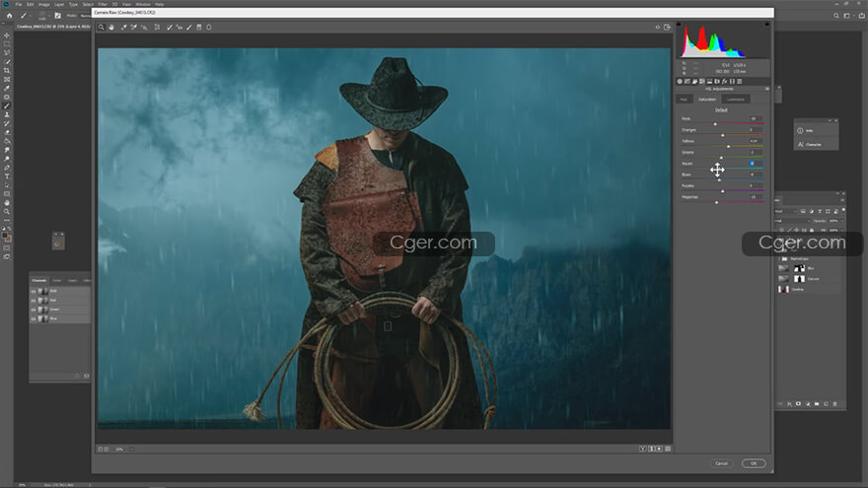Open the Filter menu
Image resolution: width=868 pixels, height=488 pixels.
tap(103, 4)
